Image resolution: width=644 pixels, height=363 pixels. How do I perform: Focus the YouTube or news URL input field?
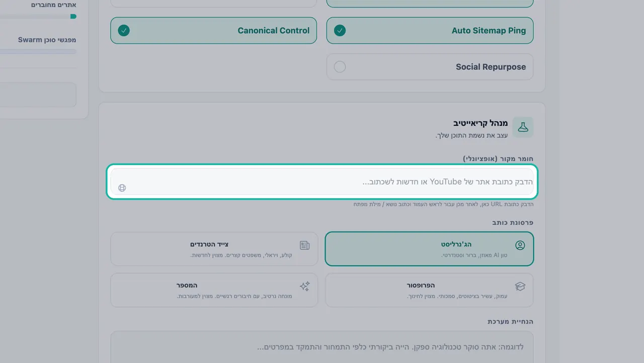tap(322, 182)
